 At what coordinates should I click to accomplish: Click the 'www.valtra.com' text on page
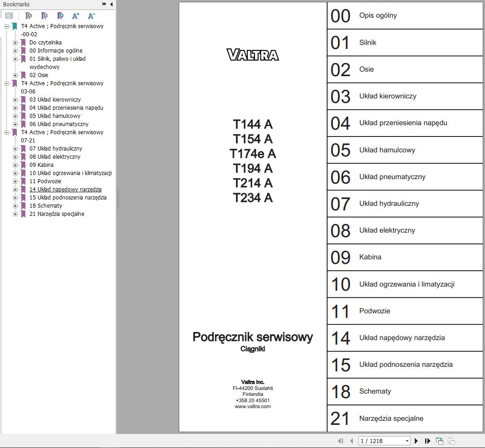[x=253, y=407]
